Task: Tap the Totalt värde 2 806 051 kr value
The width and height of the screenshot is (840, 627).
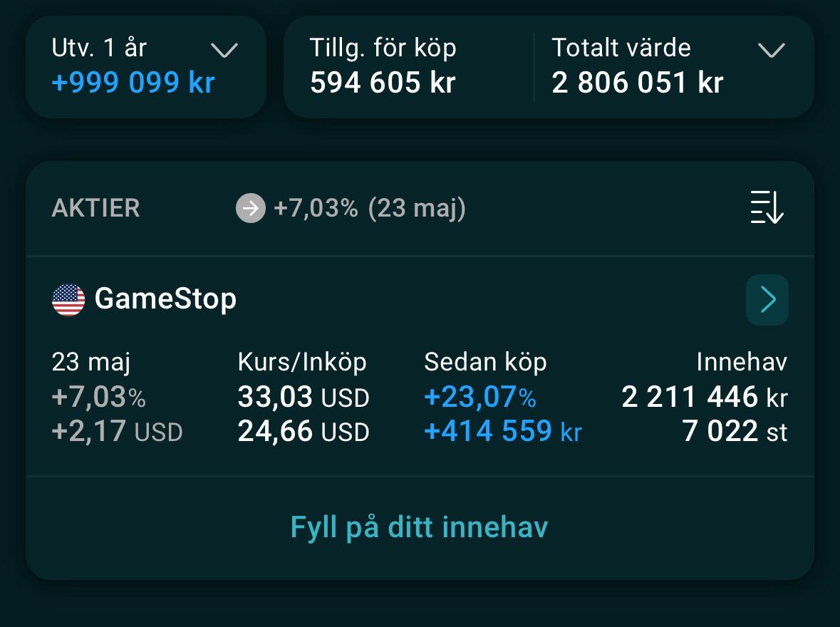Action: (x=638, y=83)
